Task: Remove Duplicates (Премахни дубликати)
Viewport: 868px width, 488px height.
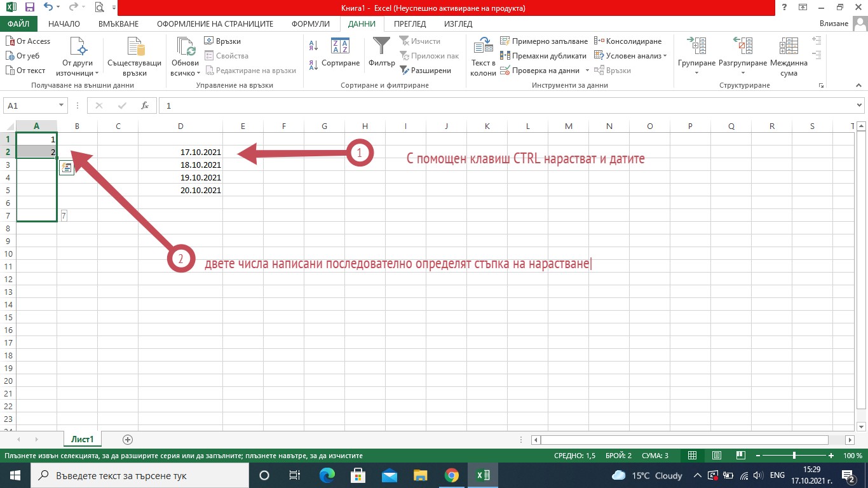Action: pyautogui.click(x=543, y=56)
